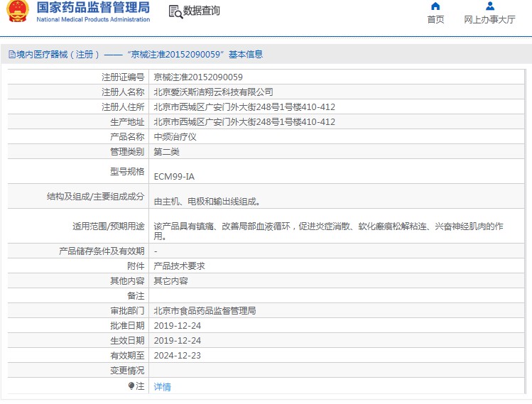532x404 pixels.
Task: Click the 注册证编号 row label
Action: [123, 77]
